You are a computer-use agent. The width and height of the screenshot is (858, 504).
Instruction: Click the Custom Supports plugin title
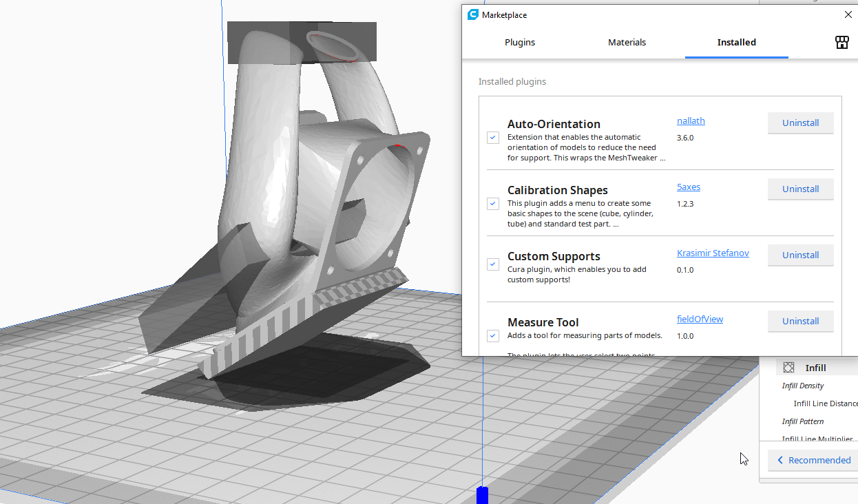click(554, 256)
